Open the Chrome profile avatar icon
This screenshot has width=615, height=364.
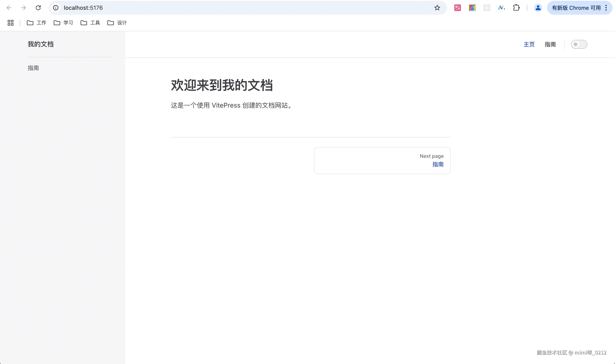point(538,8)
